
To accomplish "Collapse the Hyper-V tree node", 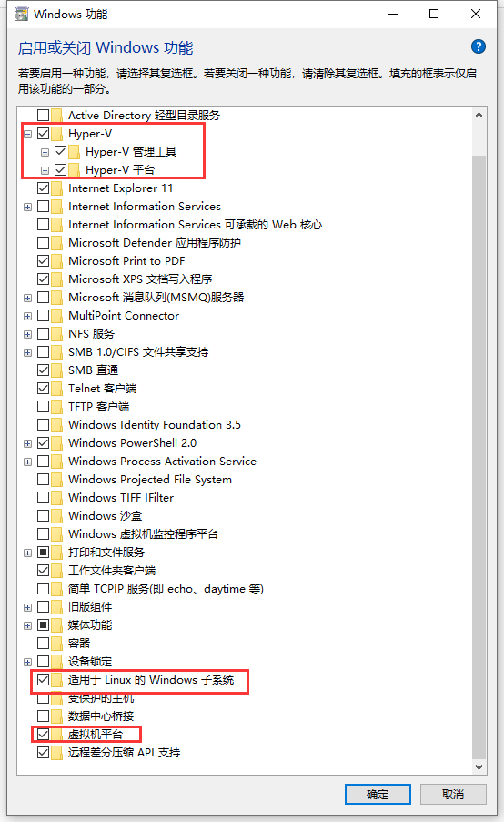I will pyautogui.click(x=28, y=134).
